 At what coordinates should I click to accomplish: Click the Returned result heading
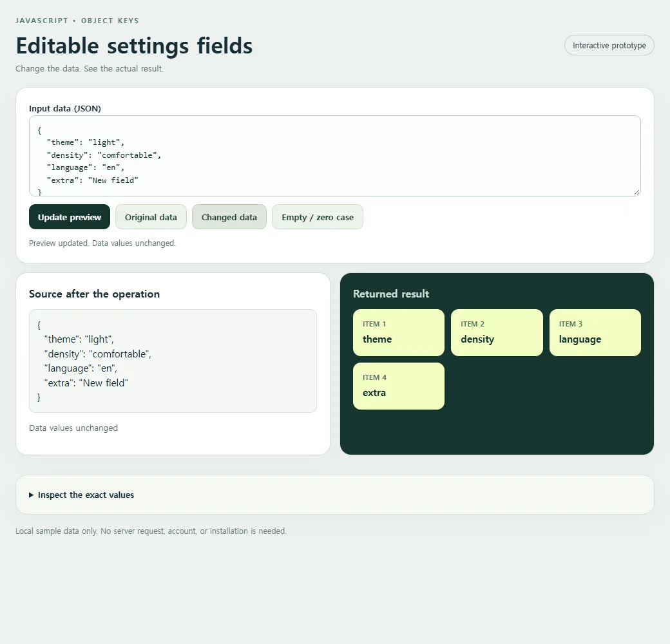tap(391, 294)
